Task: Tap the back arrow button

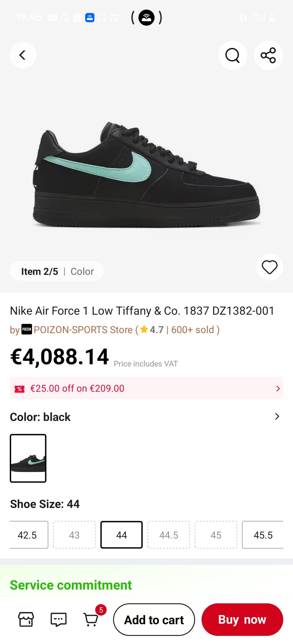Action: [23, 55]
